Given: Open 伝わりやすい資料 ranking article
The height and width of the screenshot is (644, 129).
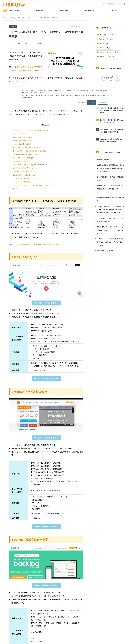Looking at the screenshot, I should [x=111, y=121].
